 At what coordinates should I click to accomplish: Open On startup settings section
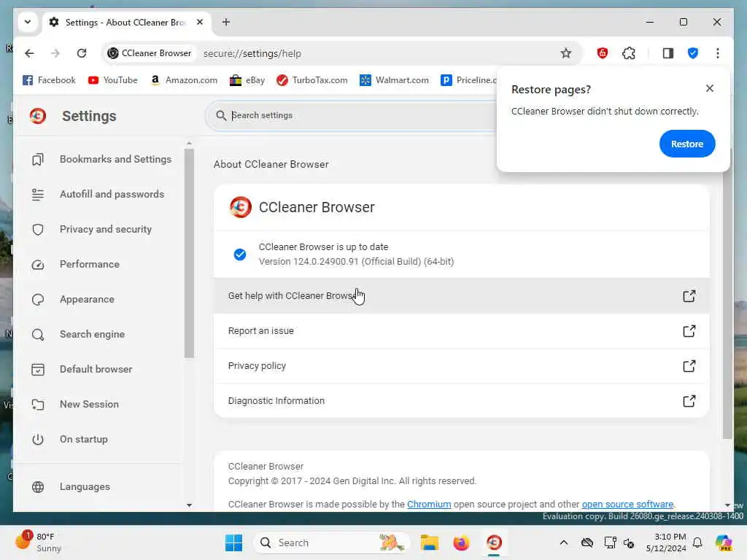[x=100, y=439]
